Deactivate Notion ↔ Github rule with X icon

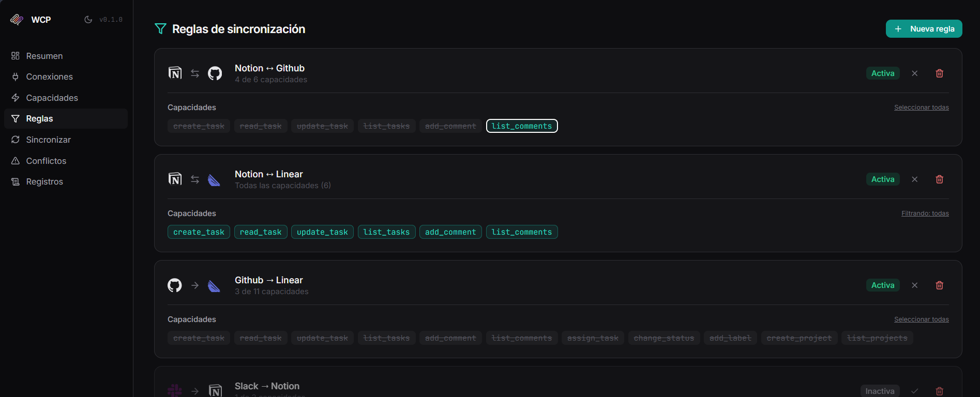pos(914,73)
